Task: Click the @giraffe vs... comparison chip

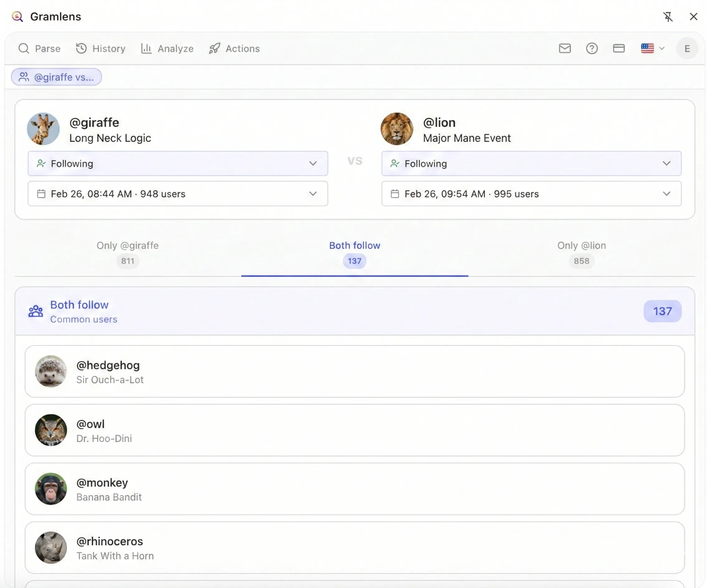Action: pyautogui.click(x=56, y=77)
